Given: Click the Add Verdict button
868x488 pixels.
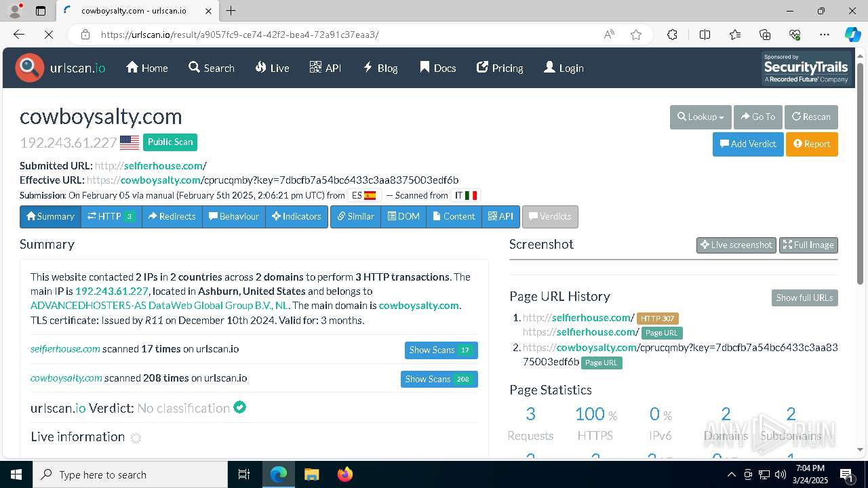Looking at the screenshot, I should pos(748,144).
